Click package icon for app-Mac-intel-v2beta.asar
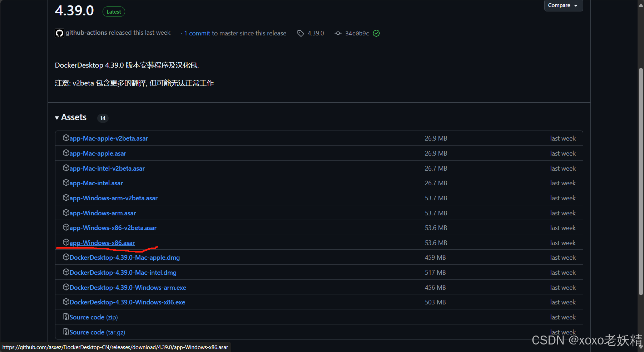This screenshot has height=352, width=644. [x=66, y=168]
